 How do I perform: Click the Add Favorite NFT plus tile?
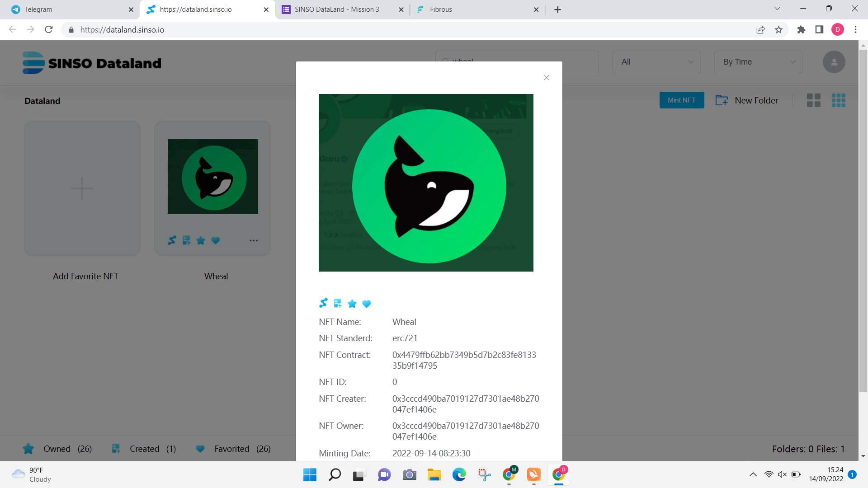coord(82,188)
